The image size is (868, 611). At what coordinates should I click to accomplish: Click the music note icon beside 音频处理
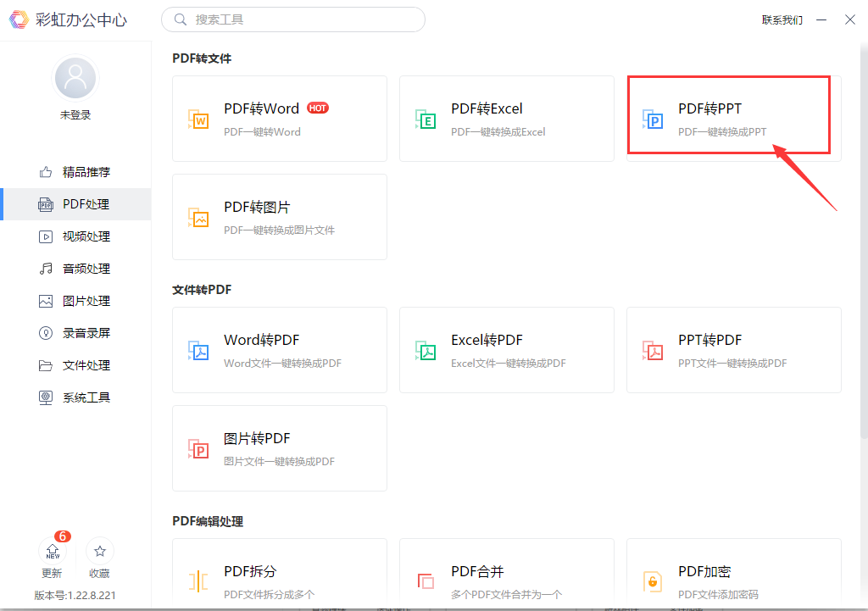tap(46, 269)
